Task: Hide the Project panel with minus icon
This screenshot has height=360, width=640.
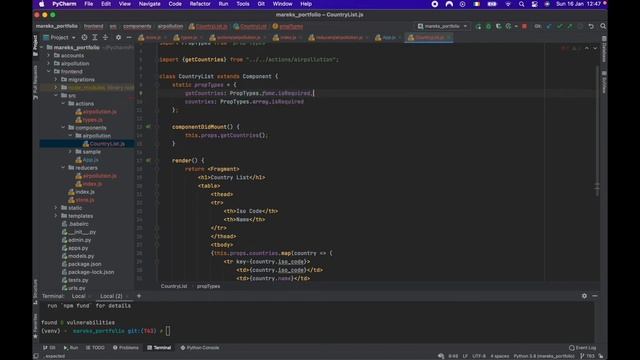Action: [x=129, y=37]
